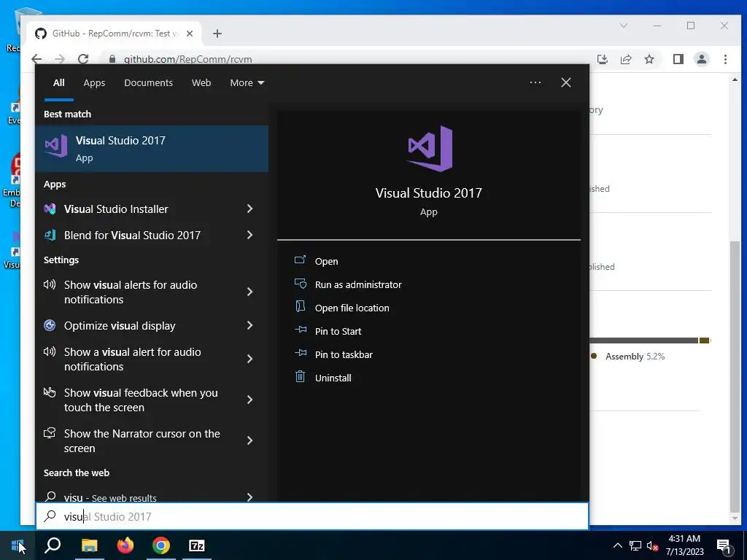Click Chrome's share page icon

click(625, 59)
